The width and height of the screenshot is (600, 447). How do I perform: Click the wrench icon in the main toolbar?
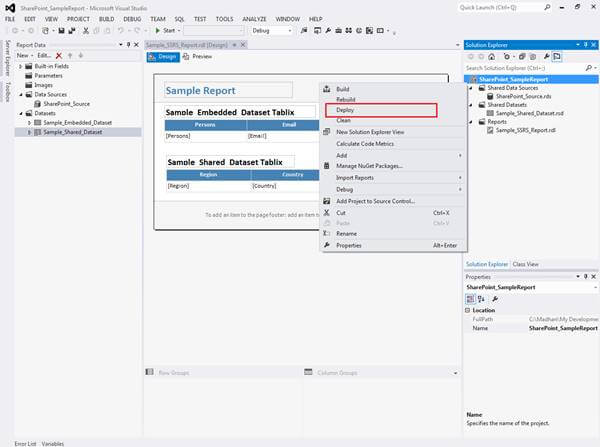pyautogui.click(x=328, y=31)
